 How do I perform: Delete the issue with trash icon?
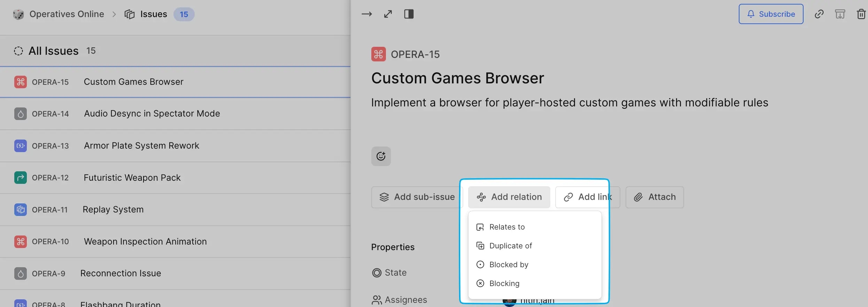[861, 14]
